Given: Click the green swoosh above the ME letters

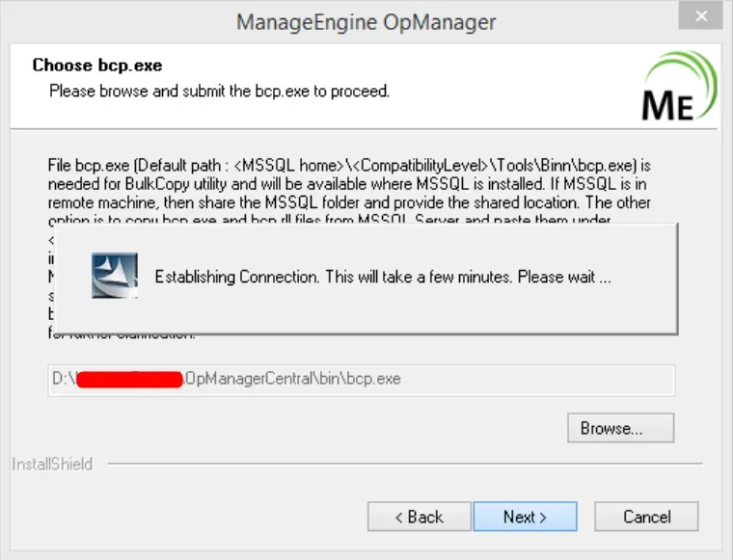Looking at the screenshot, I should coord(688,75).
